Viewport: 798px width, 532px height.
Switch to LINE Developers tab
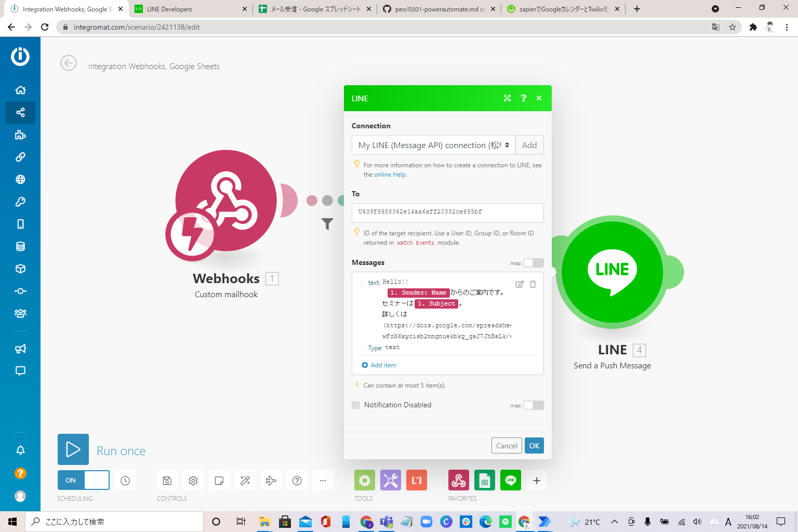click(x=190, y=9)
